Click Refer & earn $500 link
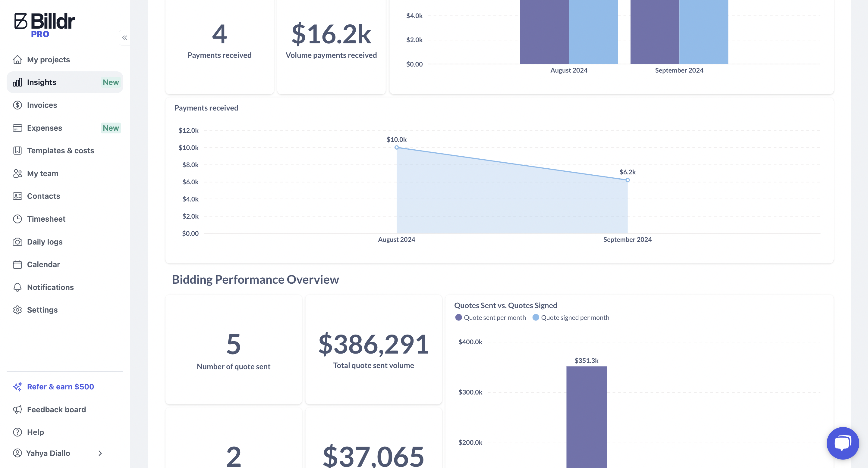The width and height of the screenshot is (868, 468). click(60, 386)
